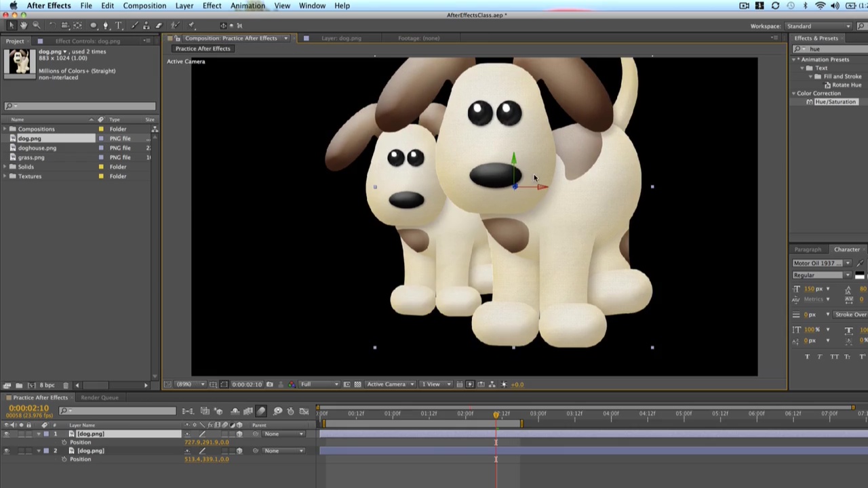868x488 pixels.
Task: Click the Wi-Fi icon in menu bar
Action: (x=820, y=5)
